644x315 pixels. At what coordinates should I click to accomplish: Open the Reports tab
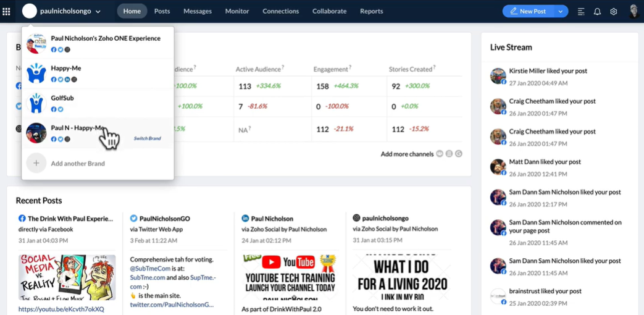click(x=371, y=12)
